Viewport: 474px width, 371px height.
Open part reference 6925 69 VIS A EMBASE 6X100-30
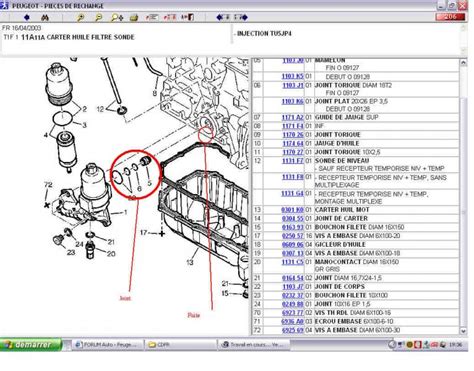point(293,330)
